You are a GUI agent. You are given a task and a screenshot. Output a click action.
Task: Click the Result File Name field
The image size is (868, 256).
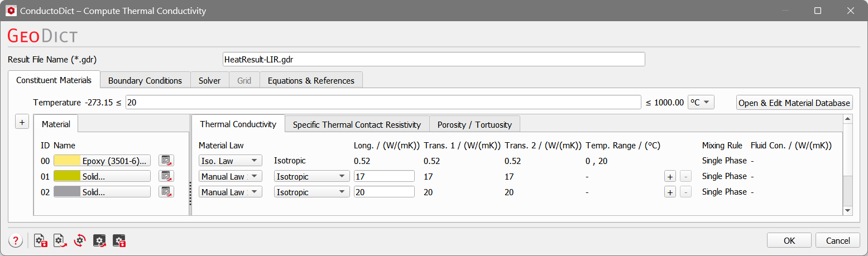(434, 59)
